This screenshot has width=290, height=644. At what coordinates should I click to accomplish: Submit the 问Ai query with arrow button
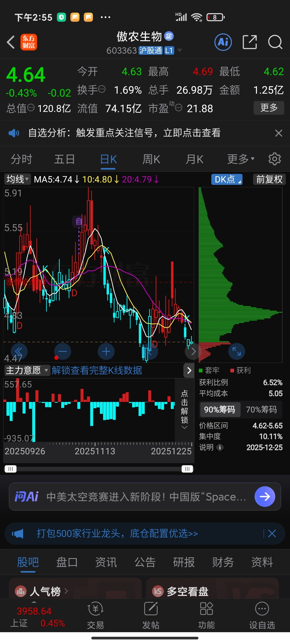[x=265, y=497]
